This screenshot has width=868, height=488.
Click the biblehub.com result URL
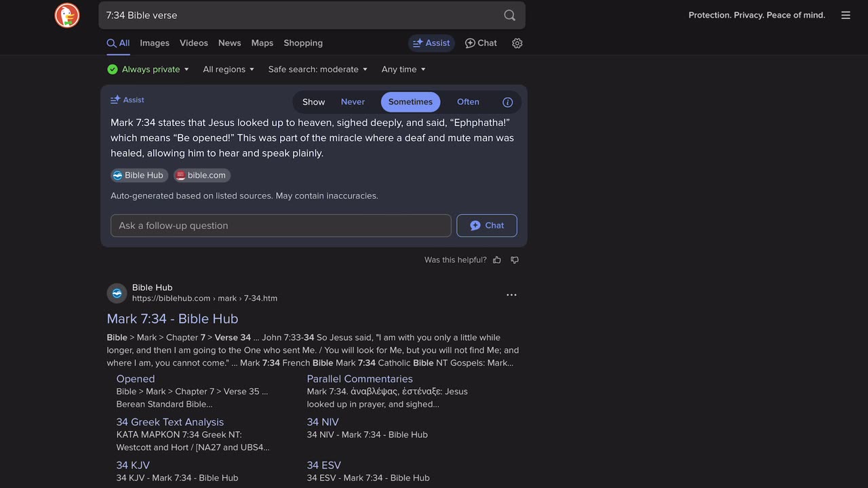pos(205,298)
